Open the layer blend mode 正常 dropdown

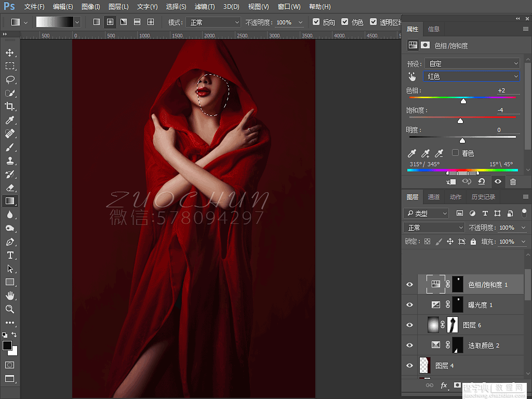pos(434,228)
